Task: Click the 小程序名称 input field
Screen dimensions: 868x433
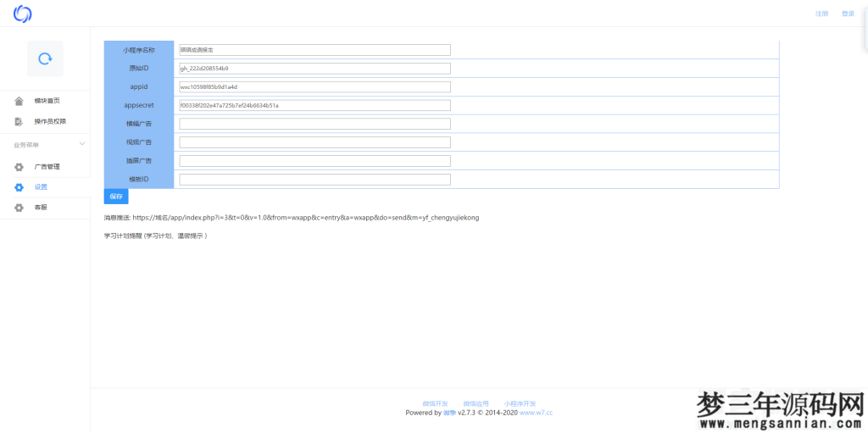Action: coord(314,50)
